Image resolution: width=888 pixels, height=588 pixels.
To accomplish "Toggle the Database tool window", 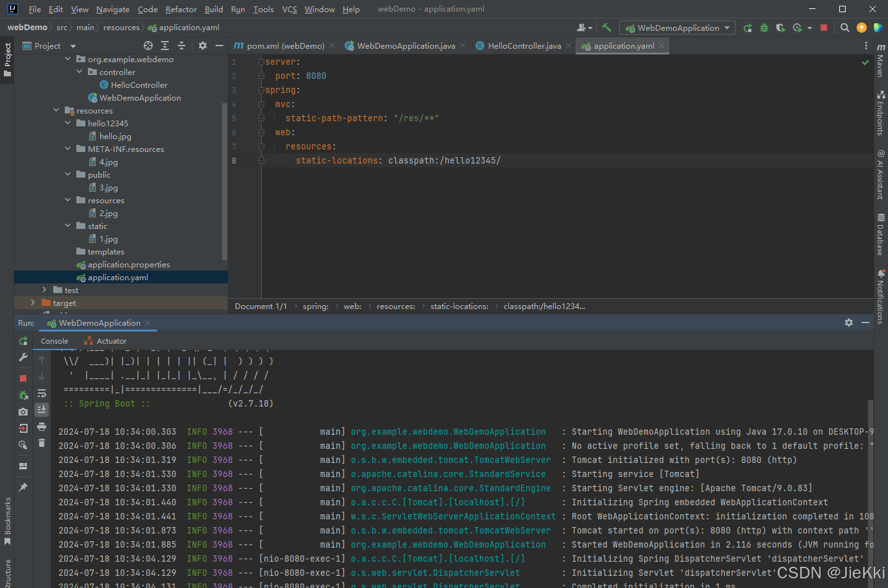I will tap(881, 234).
